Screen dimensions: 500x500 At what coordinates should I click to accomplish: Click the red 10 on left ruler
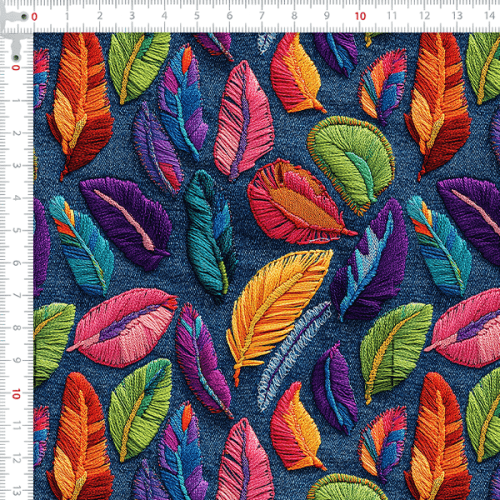16,394
